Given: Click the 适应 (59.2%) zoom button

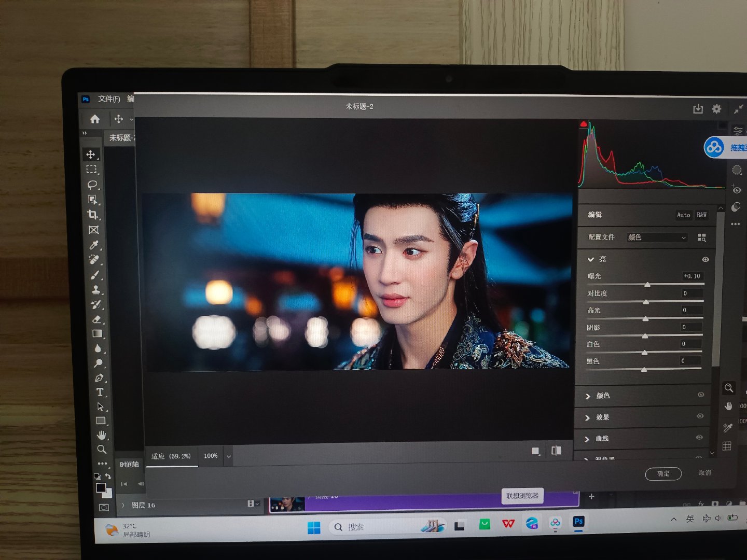Looking at the screenshot, I should click(171, 456).
